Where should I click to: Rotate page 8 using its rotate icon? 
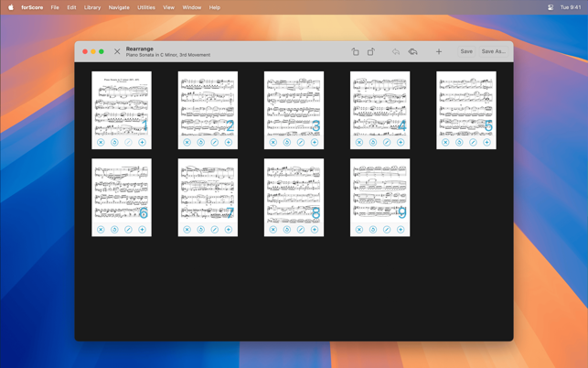tap(287, 230)
